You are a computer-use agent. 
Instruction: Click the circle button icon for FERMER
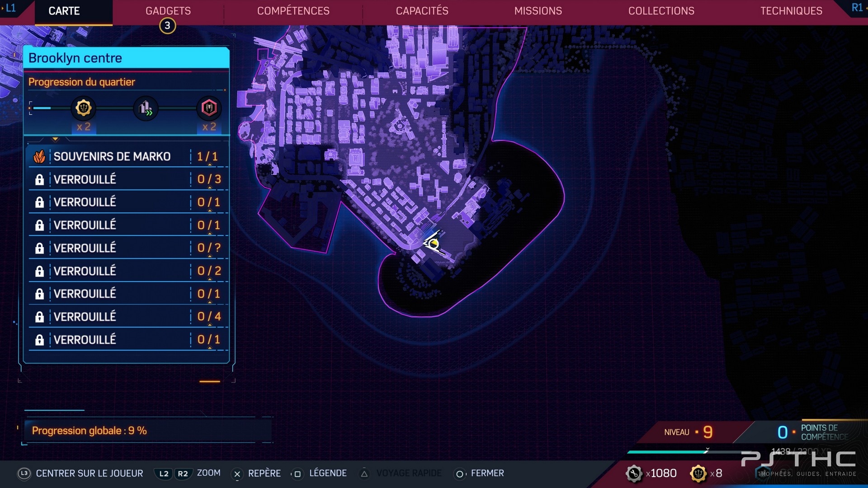tap(460, 474)
